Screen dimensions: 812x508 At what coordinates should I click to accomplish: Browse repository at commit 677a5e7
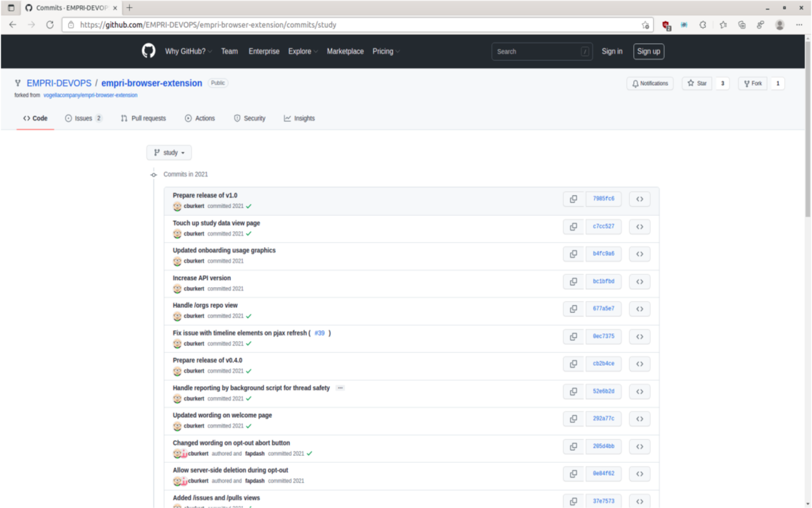(x=639, y=309)
